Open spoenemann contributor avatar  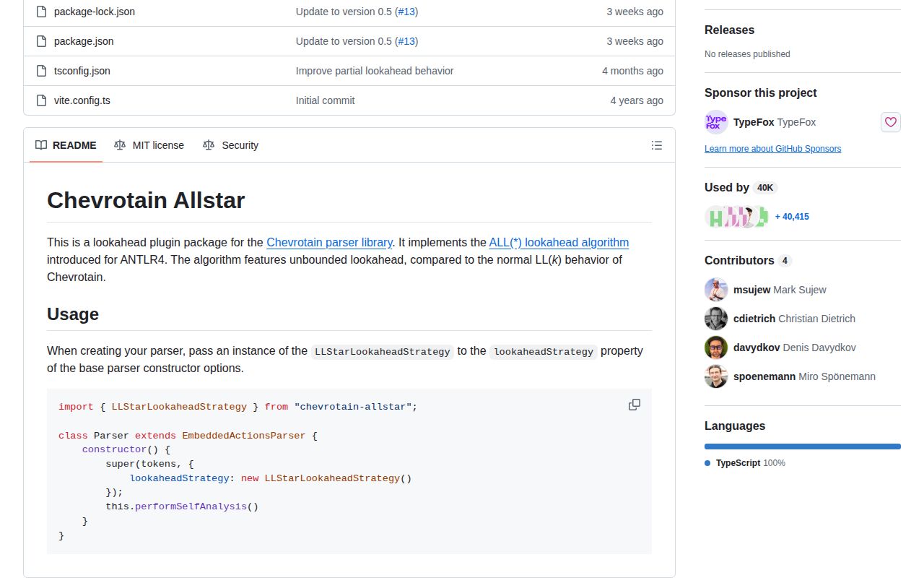coord(716,376)
